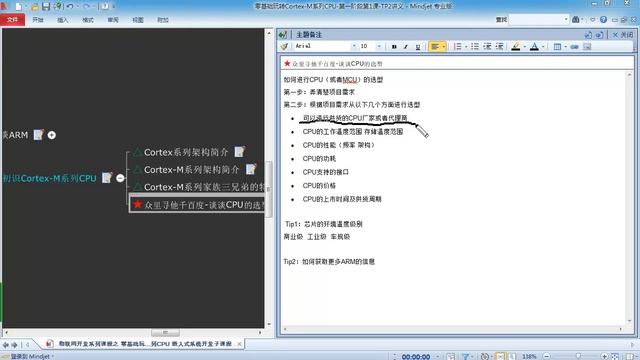
Task: Click the fit map to window icon
Action: click(616, 356)
